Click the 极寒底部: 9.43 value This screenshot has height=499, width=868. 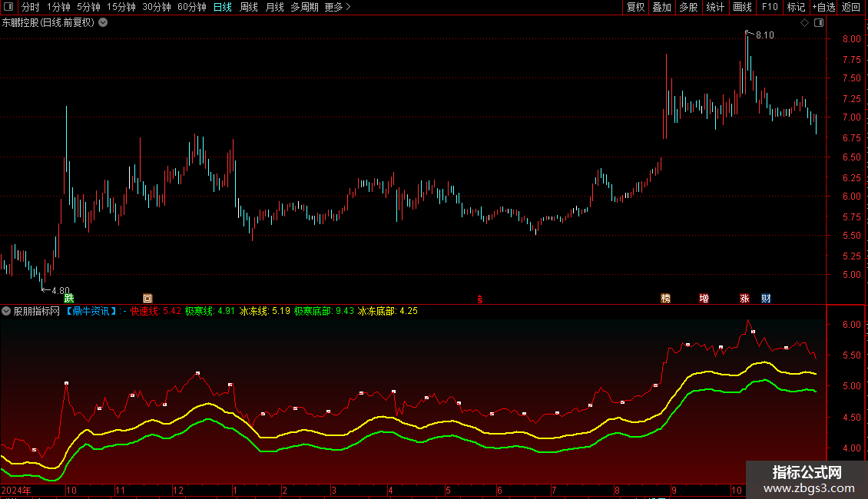[x=324, y=312]
